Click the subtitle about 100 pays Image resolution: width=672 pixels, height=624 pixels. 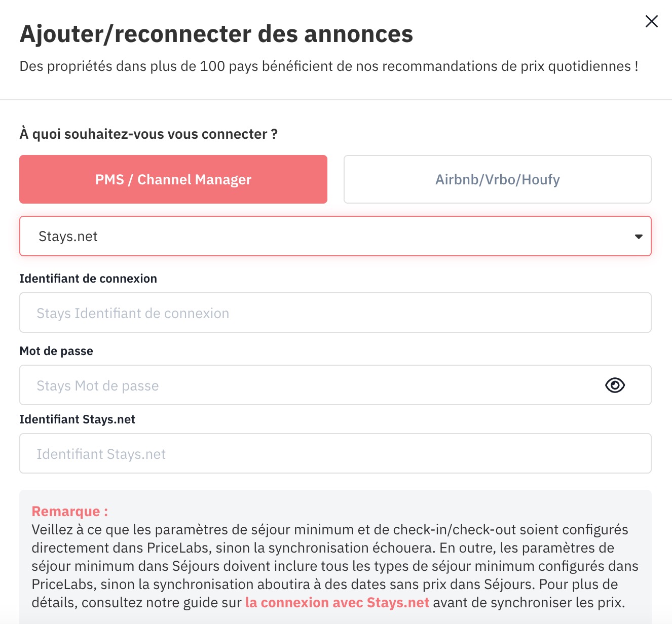click(x=329, y=66)
